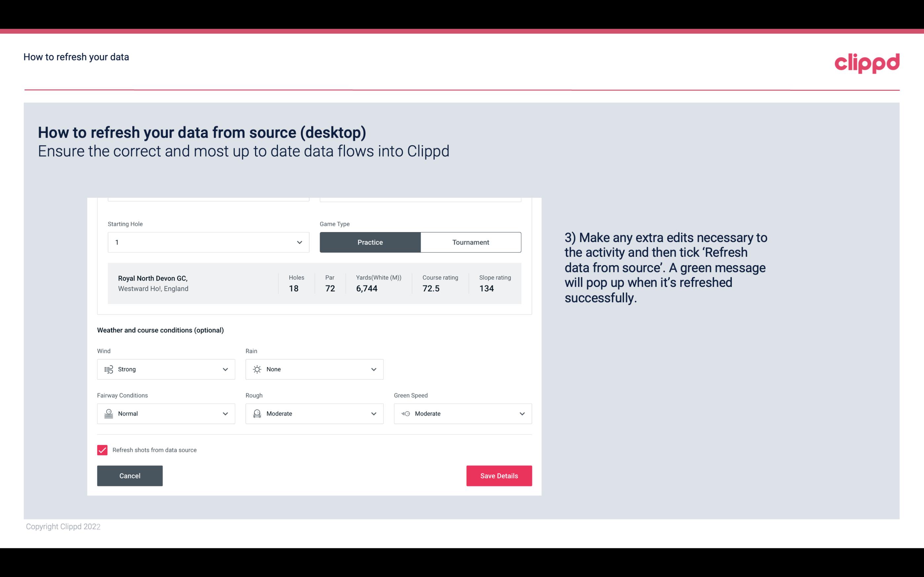Click the wind condition icon
This screenshot has height=577, width=924.
pos(108,369)
